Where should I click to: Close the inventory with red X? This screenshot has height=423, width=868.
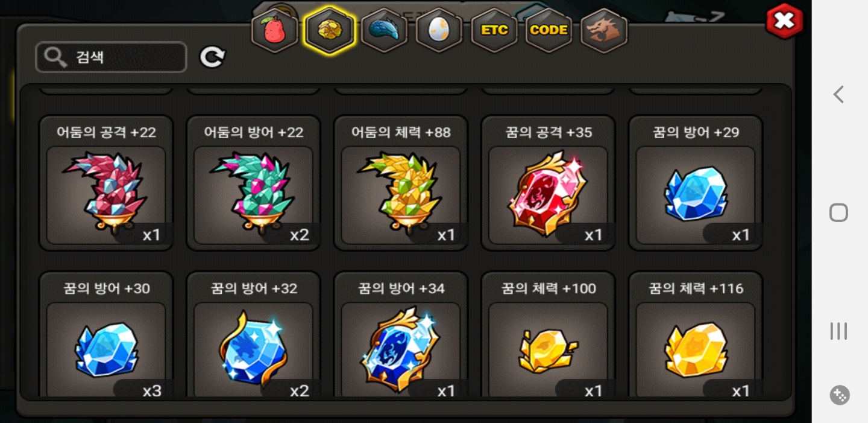point(784,21)
